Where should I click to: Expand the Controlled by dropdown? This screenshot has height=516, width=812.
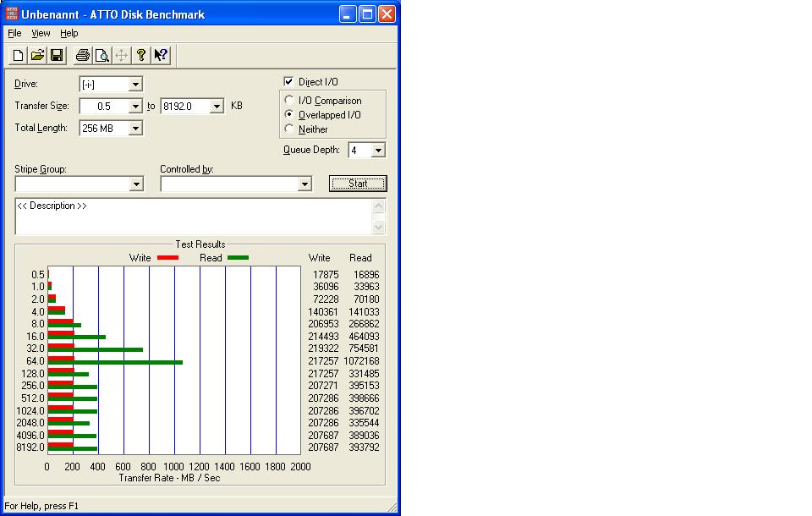(305, 184)
